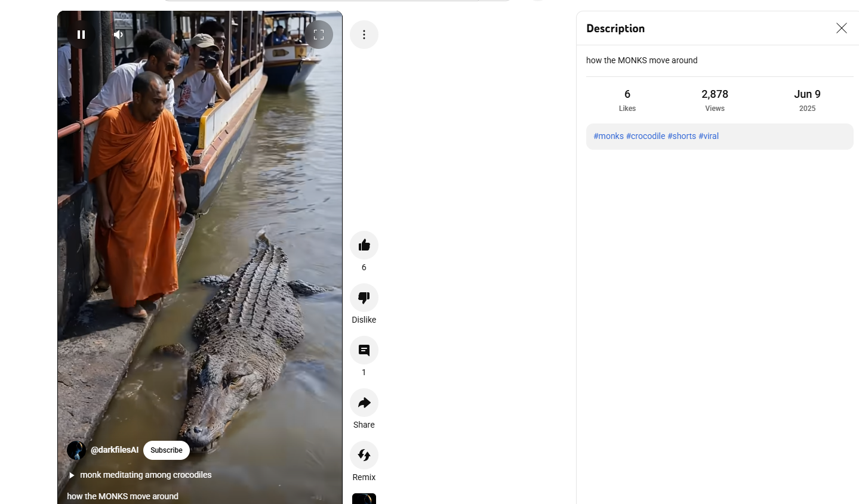Open the #viral hashtag

pyautogui.click(x=709, y=136)
